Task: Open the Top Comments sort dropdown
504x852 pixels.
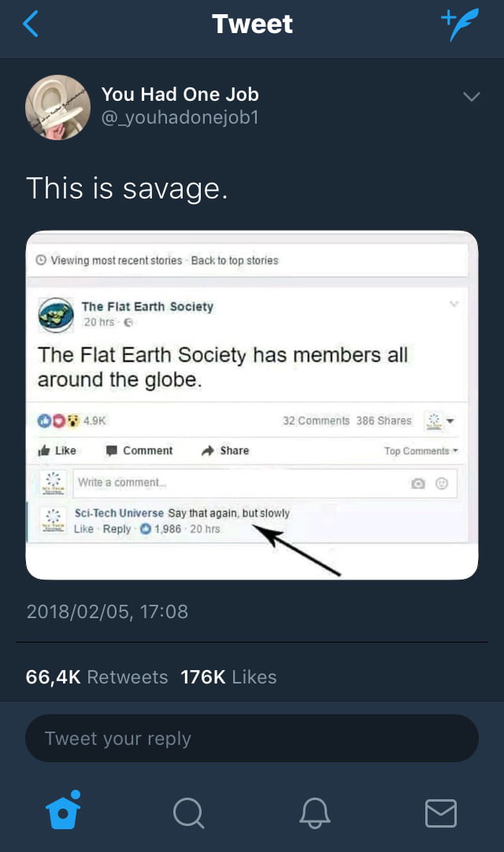Action: 421,451
